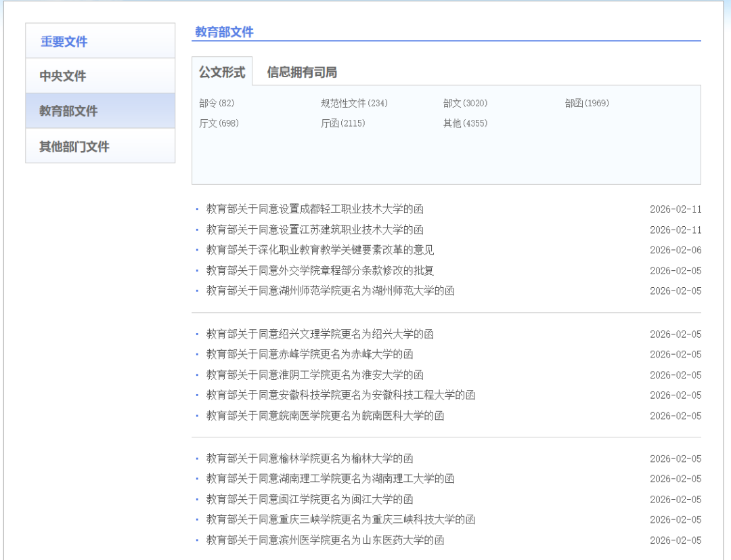Filter by 规范性文件(234) category
Image resolution: width=731 pixels, height=560 pixels.
pos(354,103)
